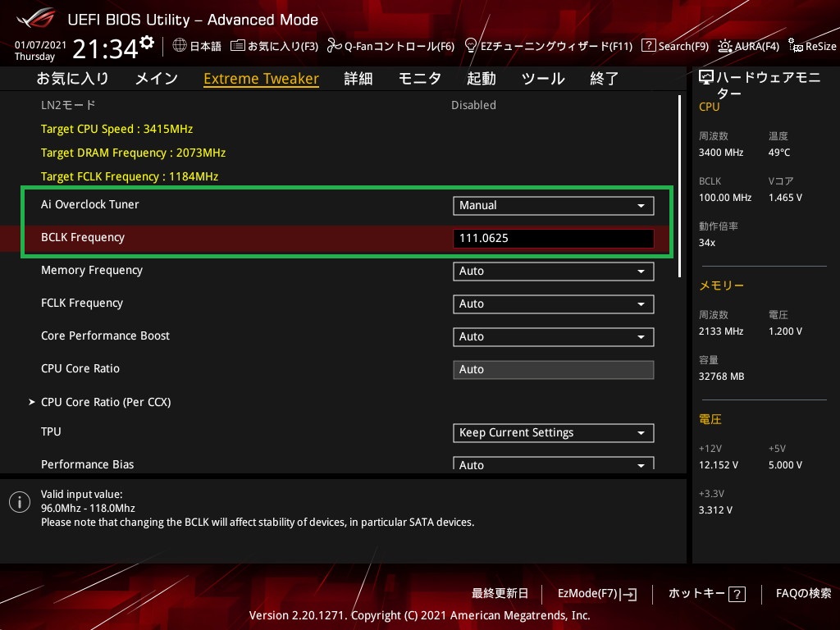Click the ROG logo icon
840x630 pixels.
point(35,18)
